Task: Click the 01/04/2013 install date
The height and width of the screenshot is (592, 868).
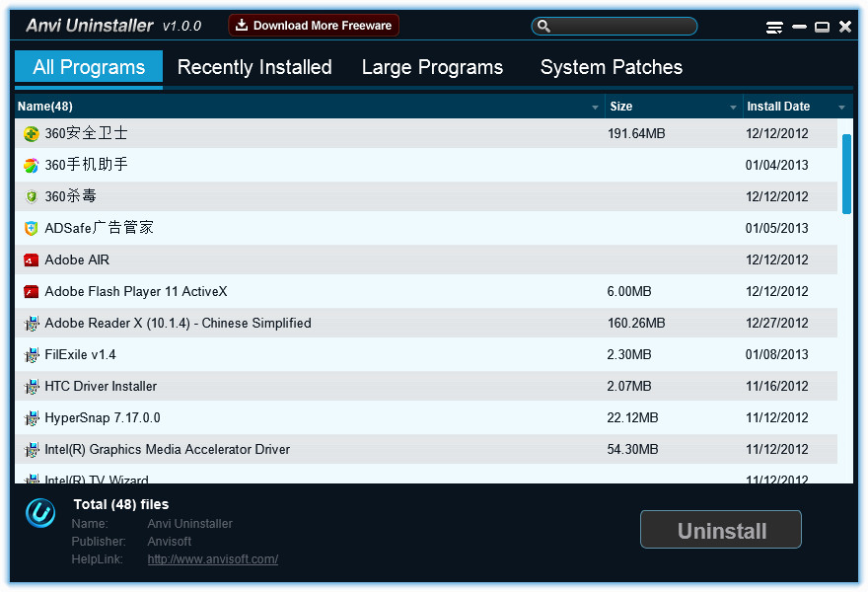Action: click(776, 165)
